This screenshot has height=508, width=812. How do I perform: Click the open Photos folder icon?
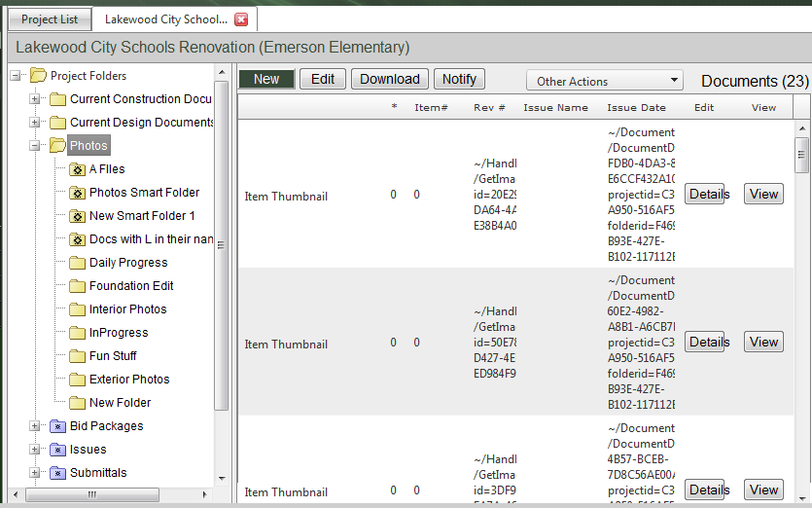(57, 146)
